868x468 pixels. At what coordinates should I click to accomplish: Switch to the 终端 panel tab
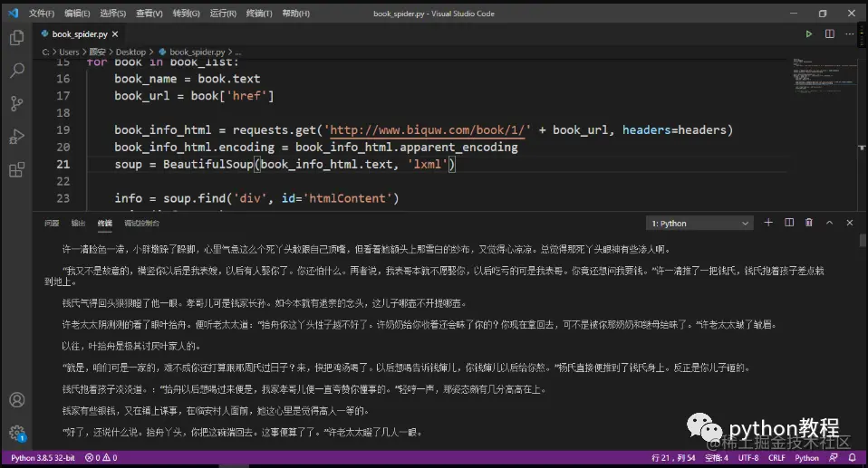point(104,223)
